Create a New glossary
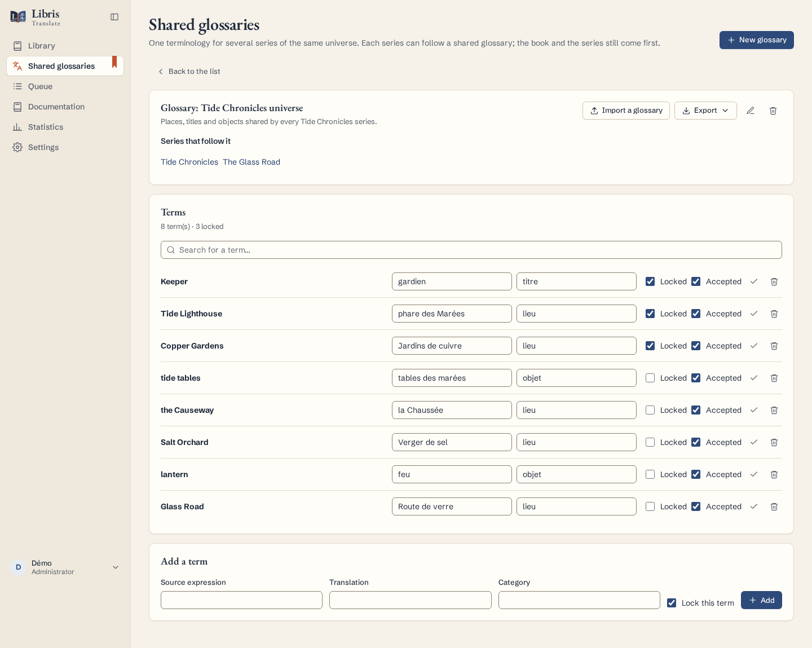Viewport: 812px width, 648px height. 757,40
